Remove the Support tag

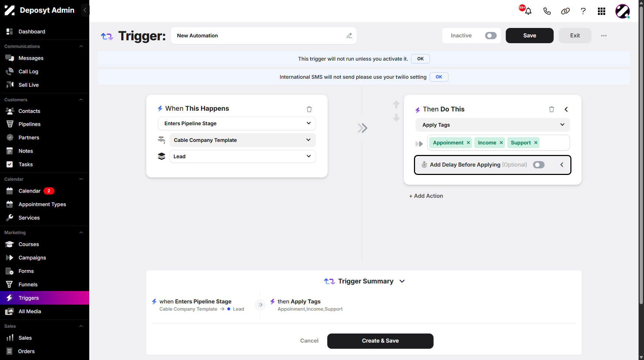coord(536,143)
